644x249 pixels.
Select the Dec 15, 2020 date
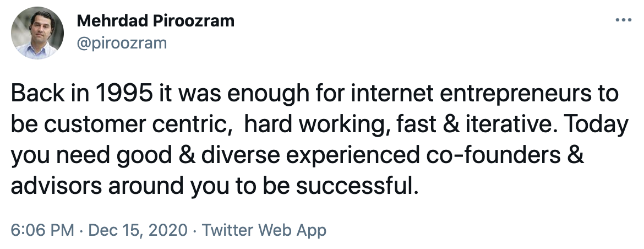pyautogui.click(x=138, y=230)
